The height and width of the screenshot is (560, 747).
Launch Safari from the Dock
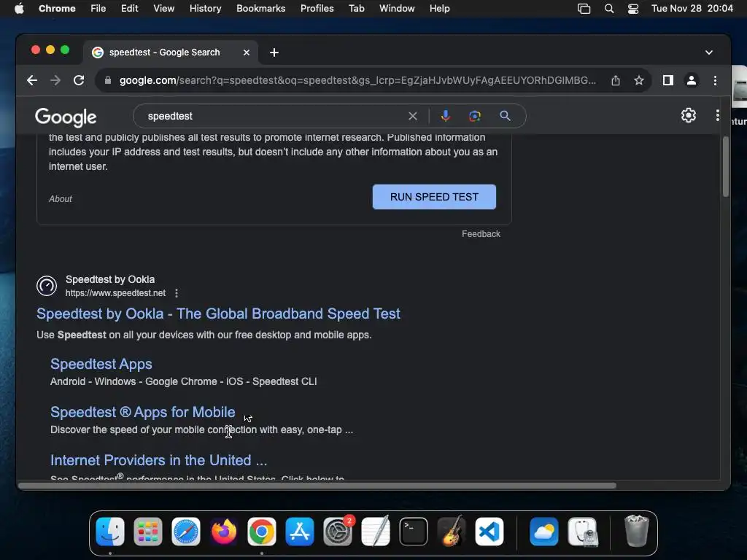pos(186,532)
